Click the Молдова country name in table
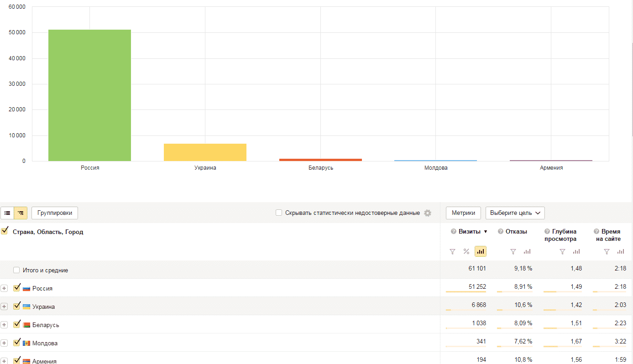 45,343
